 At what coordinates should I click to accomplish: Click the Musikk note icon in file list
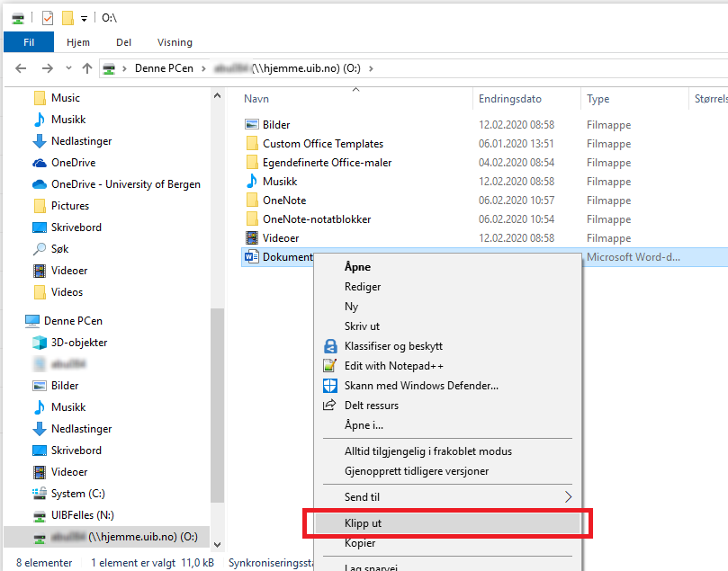pos(252,182)
